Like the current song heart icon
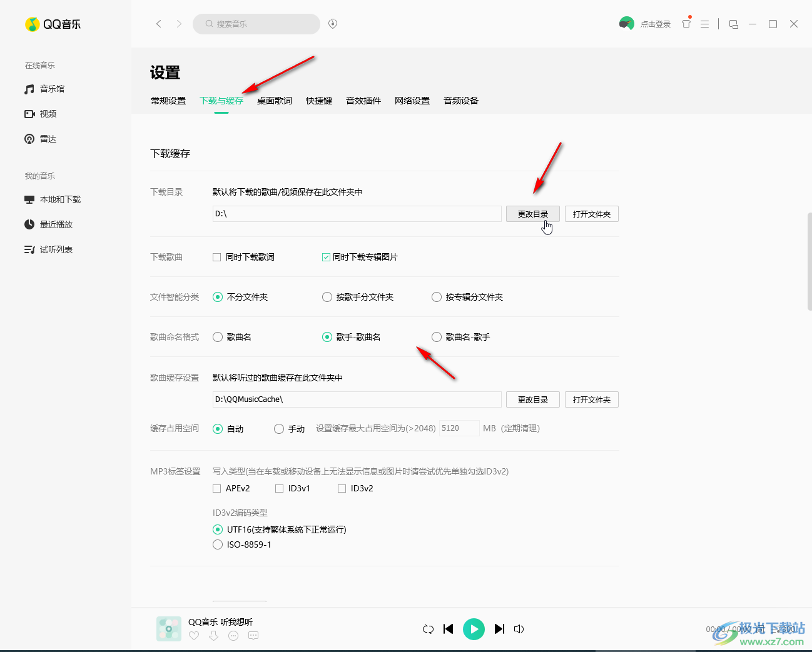812x652 pixels. 194,636
